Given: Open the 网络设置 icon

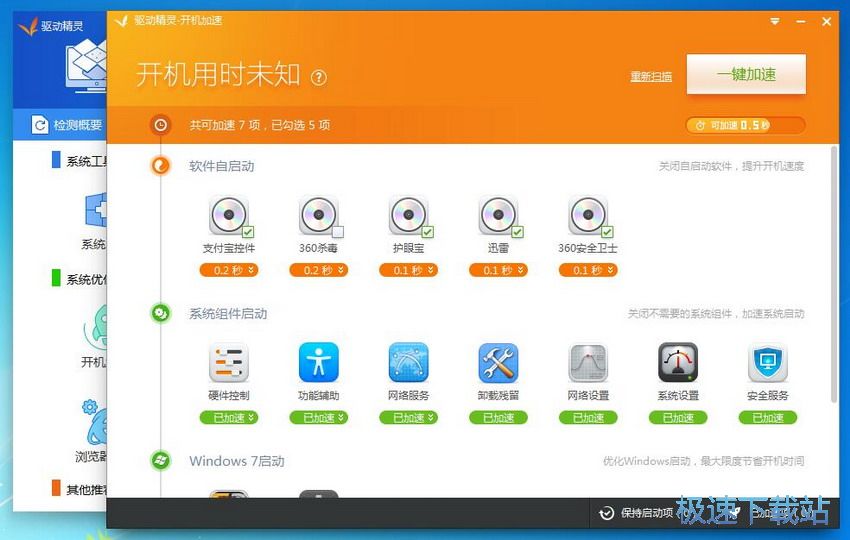Looking at the screenshot, I should [588, 362].
